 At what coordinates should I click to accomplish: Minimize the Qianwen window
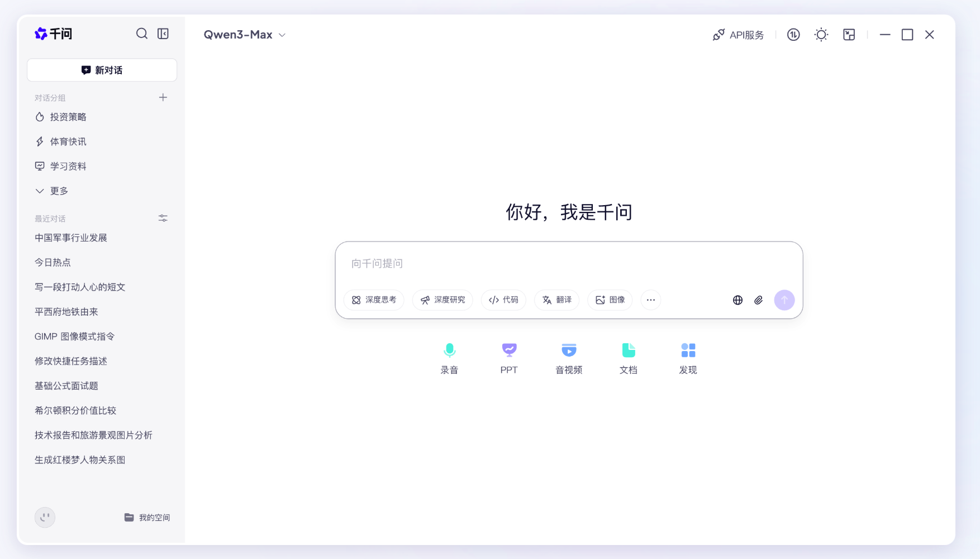(885, 35)
